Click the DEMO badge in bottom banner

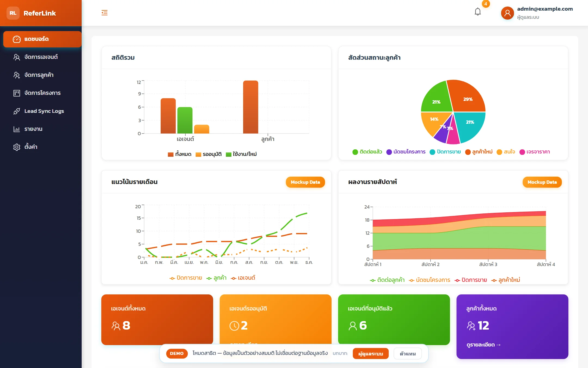click(x=177, y=354)
